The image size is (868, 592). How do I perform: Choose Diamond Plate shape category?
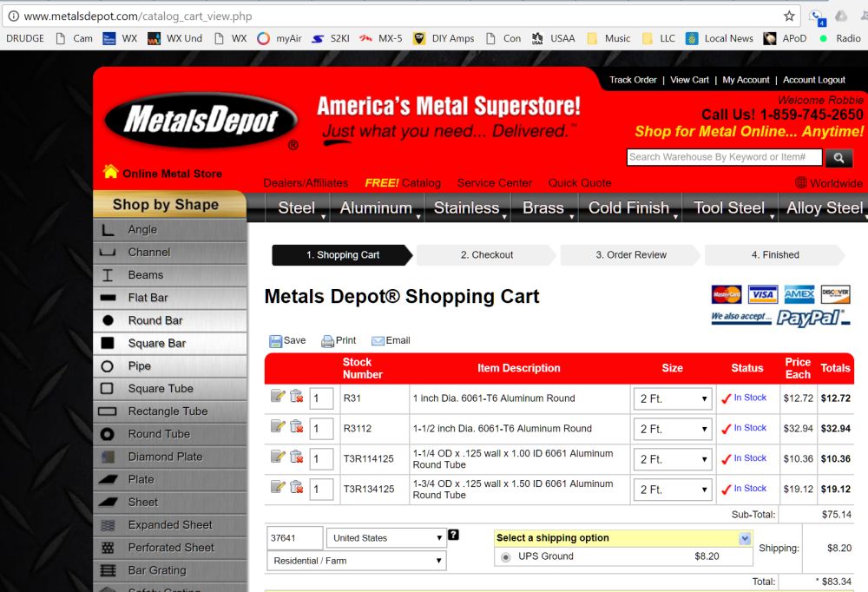point(170,457)
